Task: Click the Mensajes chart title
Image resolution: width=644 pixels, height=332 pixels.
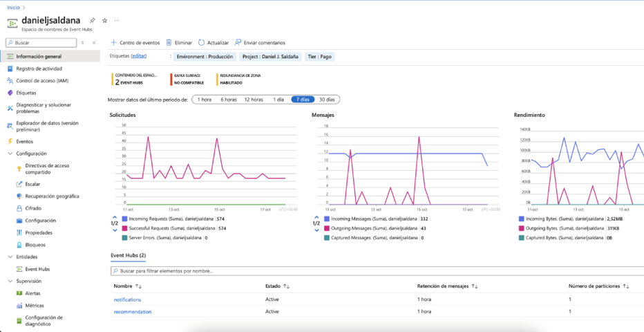Action: (x=323, y=115)
